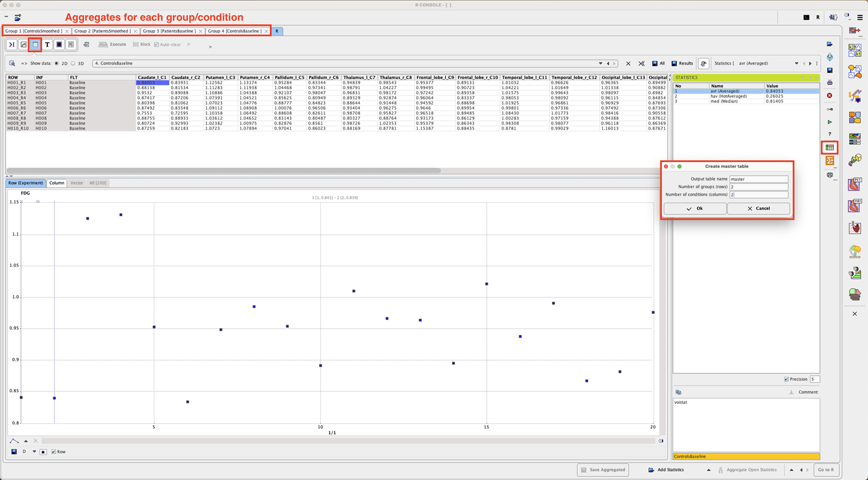Open the Statistics avr (Averaged) dropdown
Viewport: 868px width, 480px height.
tap(796, 63)
